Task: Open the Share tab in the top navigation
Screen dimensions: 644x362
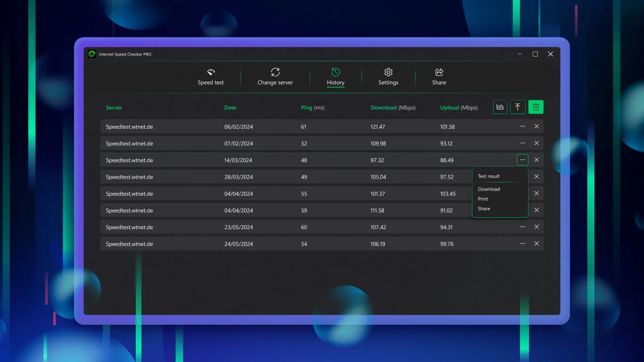Action: tap(439, 77)
